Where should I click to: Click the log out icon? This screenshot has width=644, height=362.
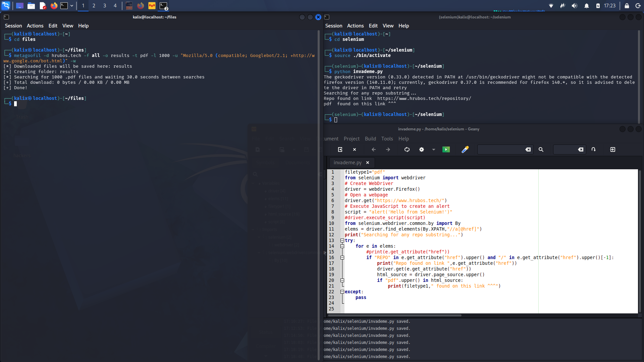pos(638,6)
